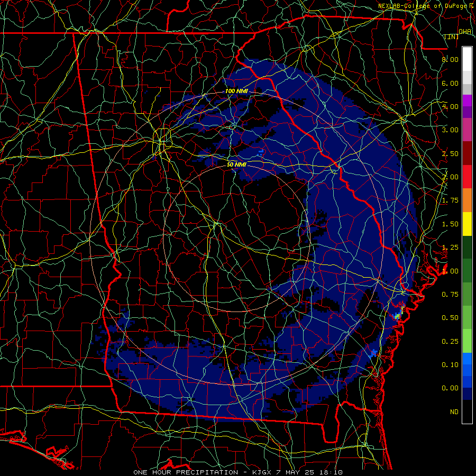Click the '2.50' legend value

pyautogui.click(x=450, y=153)
